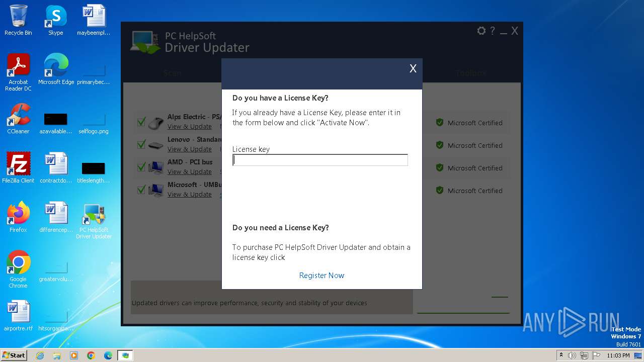Click the Lenovo device icon
644x362 pixels.
156,145
